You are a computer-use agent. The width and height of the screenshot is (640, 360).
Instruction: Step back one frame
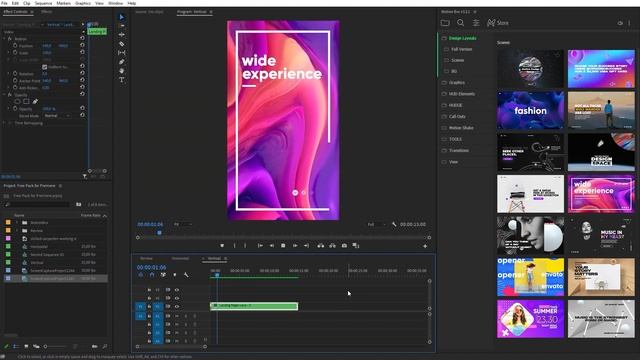[271, 246]
